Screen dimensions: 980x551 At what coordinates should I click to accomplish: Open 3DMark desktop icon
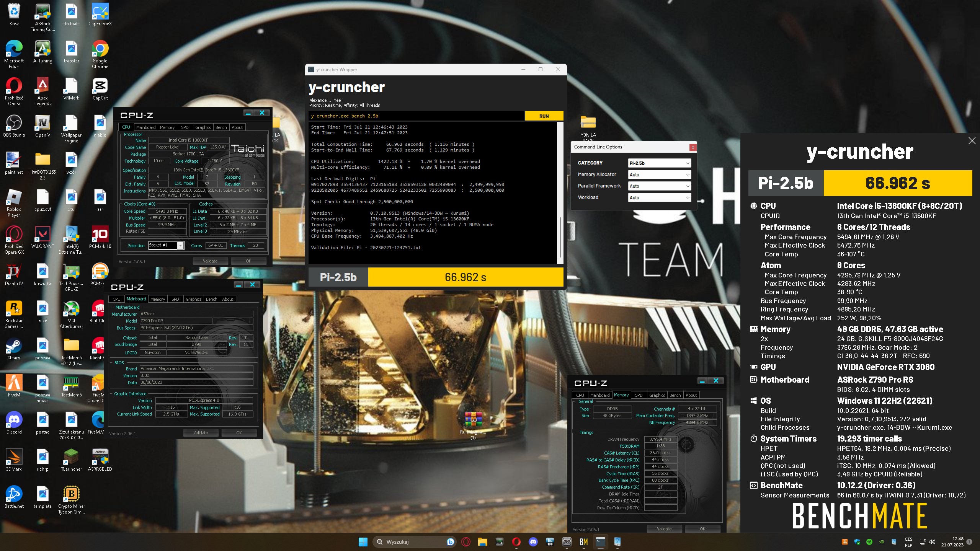pyautogui.click(x=14, y=460)
